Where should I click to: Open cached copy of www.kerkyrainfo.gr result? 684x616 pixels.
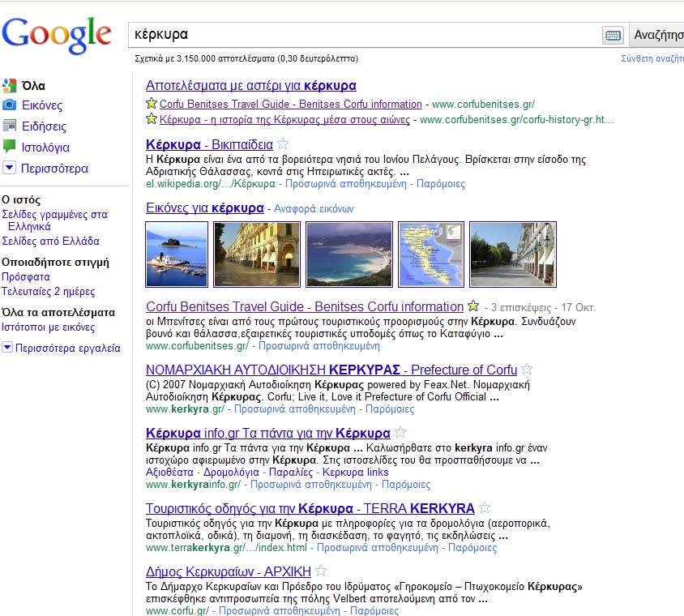point(311,485)
